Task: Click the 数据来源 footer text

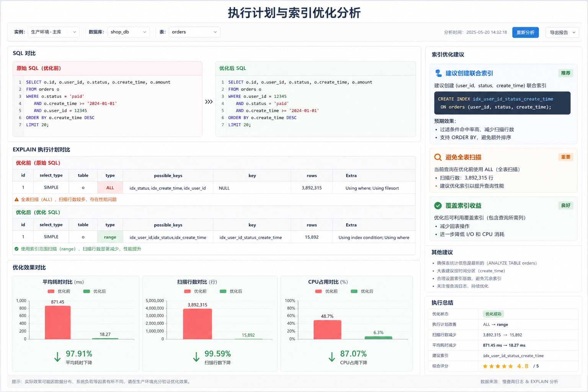Action: (519, 382)
